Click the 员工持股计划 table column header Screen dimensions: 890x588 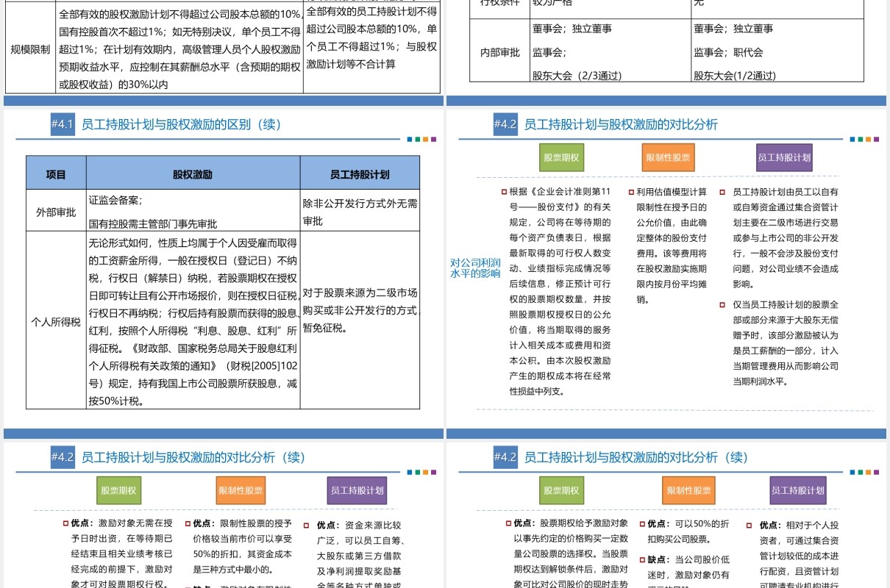point(360,173)
